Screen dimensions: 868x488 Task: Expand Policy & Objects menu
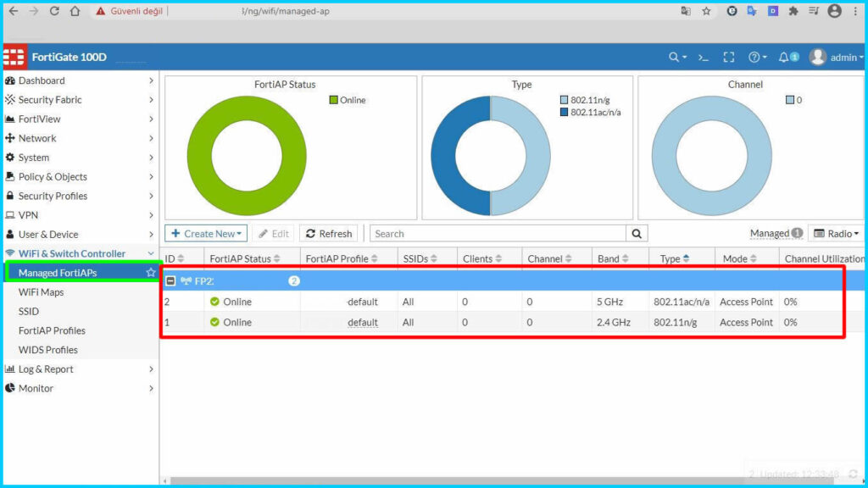tap(81, 176)
